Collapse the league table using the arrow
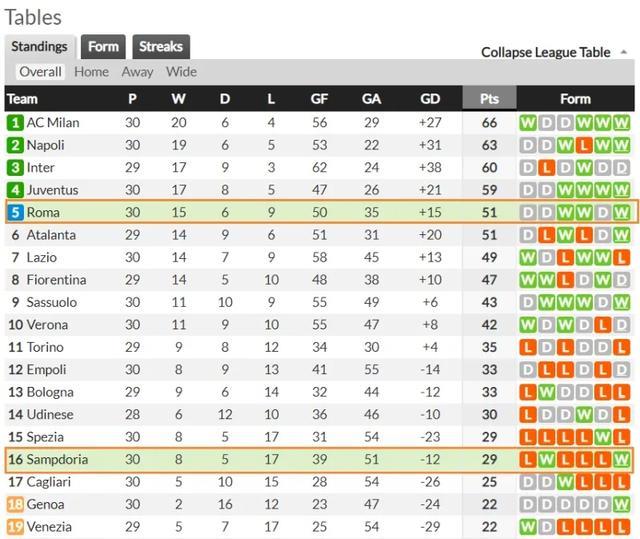This screenshot has width=640, height=539. point(623,52)
